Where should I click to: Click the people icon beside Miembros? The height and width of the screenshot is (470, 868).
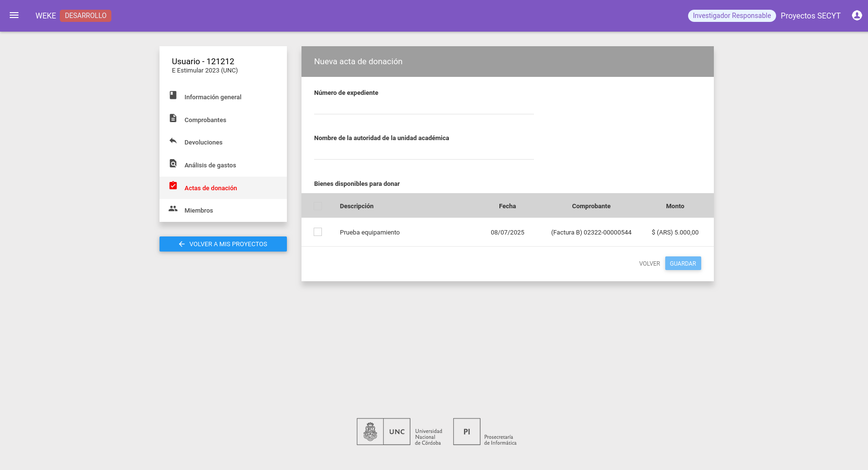[173, 209]
